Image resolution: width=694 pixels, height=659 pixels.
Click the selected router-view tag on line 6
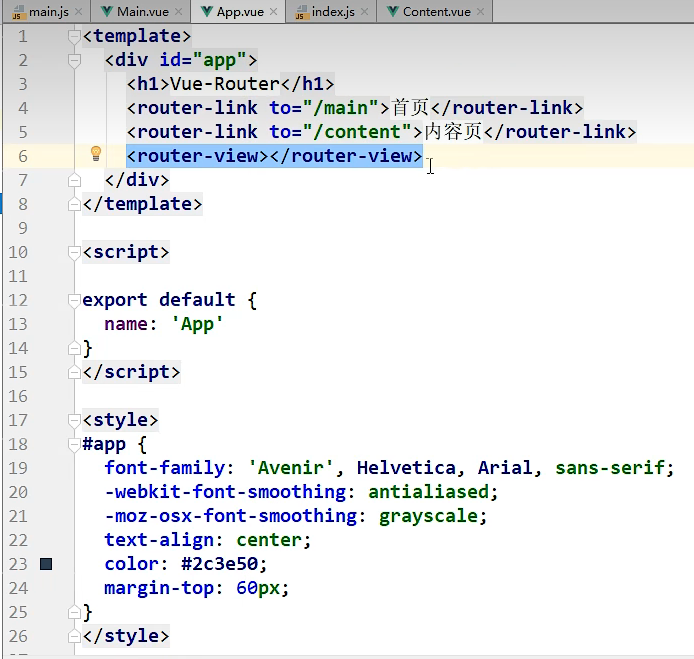click(274, 156)
